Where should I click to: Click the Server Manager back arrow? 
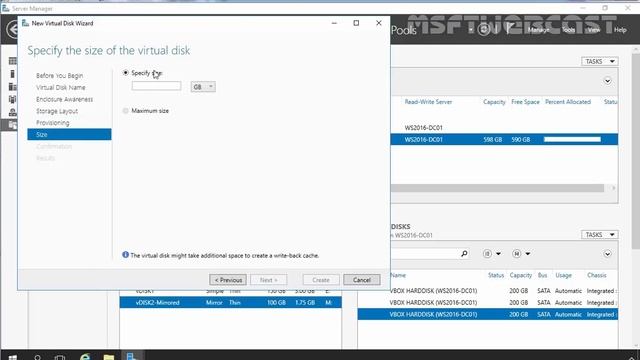(12, 30)
